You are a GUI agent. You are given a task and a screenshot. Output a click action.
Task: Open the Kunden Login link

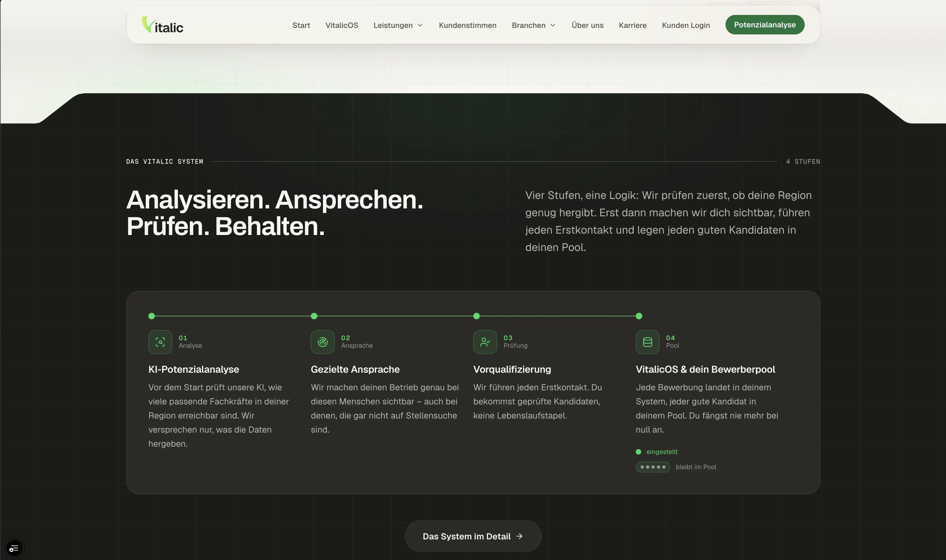click(x=686, y=25)
